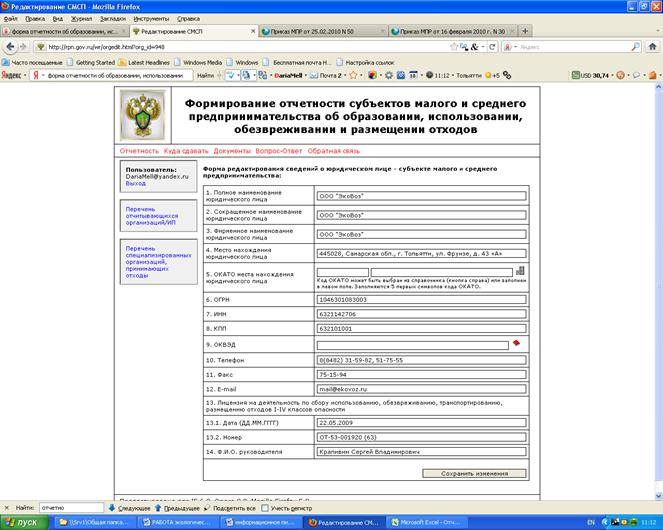Open Перечень специализированных организаций link
The image size is (663, 530).
coord(158,262)
